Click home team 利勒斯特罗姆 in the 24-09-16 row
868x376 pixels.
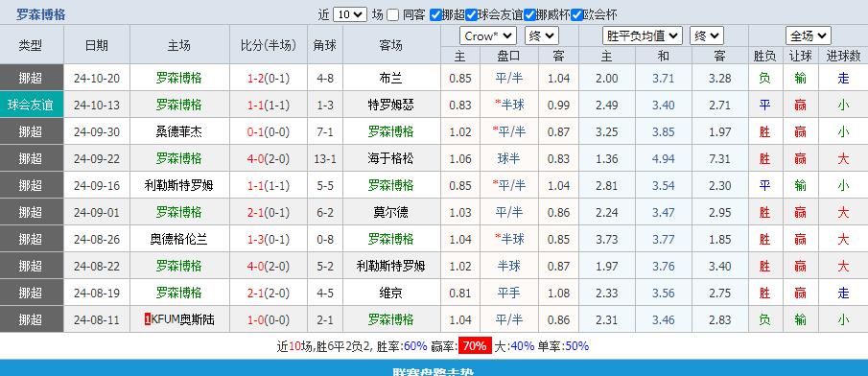point(178,185)
